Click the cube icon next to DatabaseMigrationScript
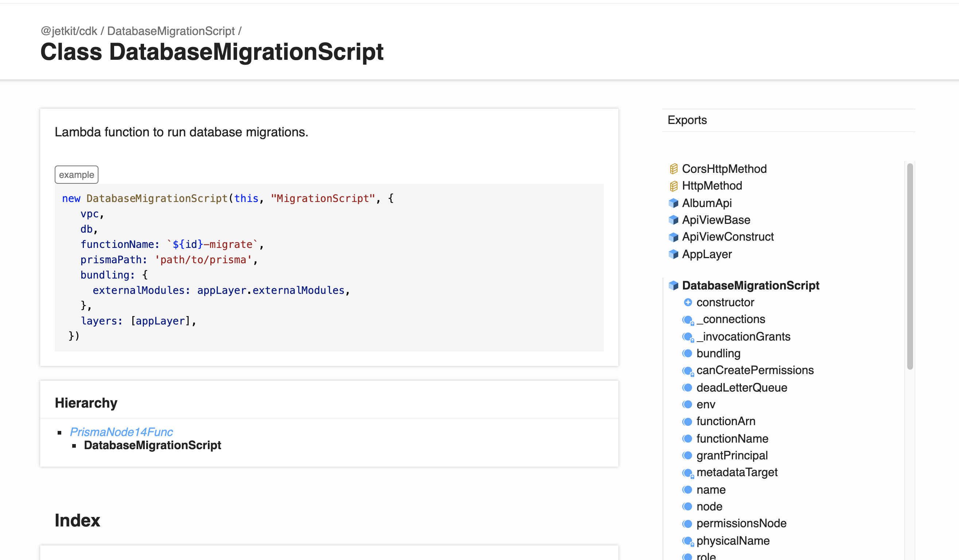This screenshot has width=959, height=560. tap(673, 285)
